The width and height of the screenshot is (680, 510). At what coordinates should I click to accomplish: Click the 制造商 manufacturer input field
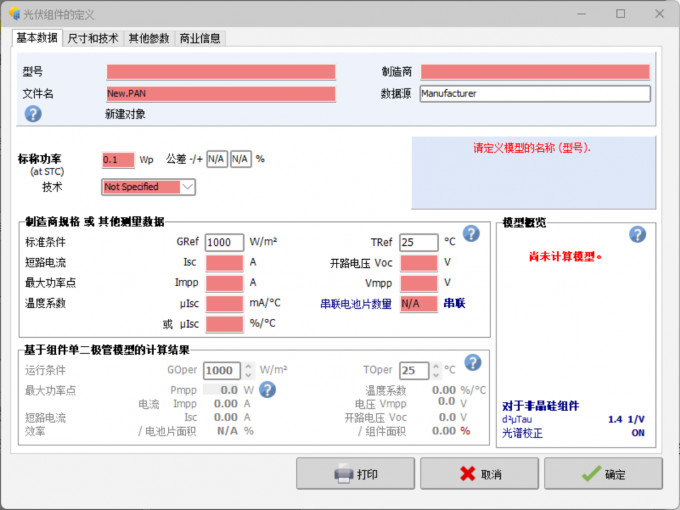click(535, 72)
